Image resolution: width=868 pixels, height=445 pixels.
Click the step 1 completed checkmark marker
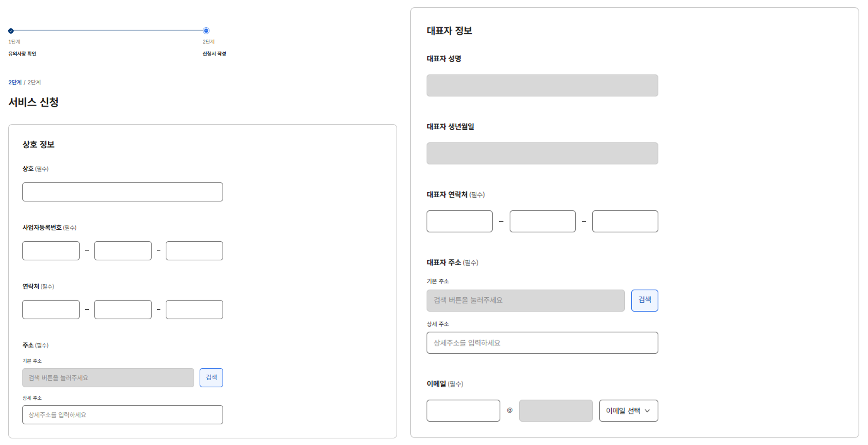tap(11, 31)
